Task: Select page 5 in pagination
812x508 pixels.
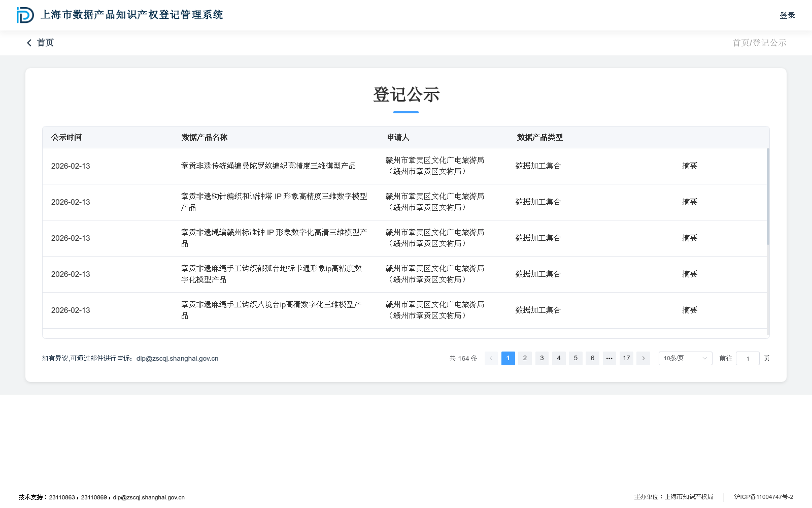Action: (x=576, y=359)
